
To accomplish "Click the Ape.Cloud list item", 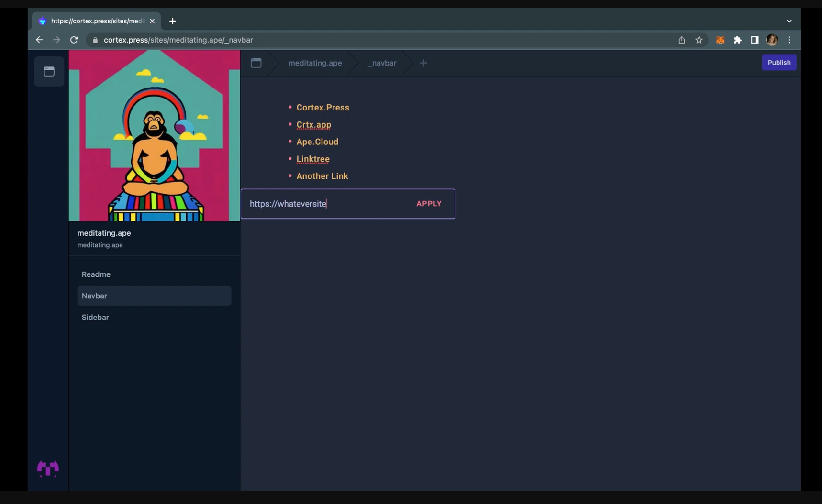I will tap(317, 142).
